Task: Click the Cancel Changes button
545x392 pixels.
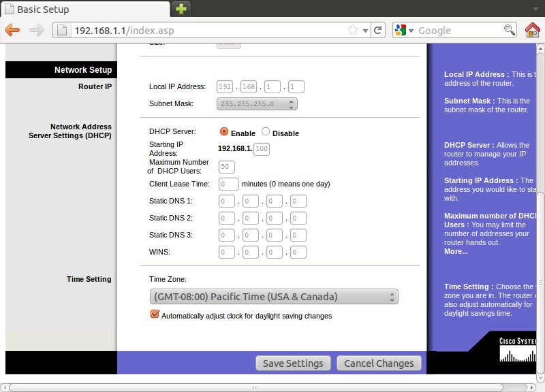Action: click(379, 363)
